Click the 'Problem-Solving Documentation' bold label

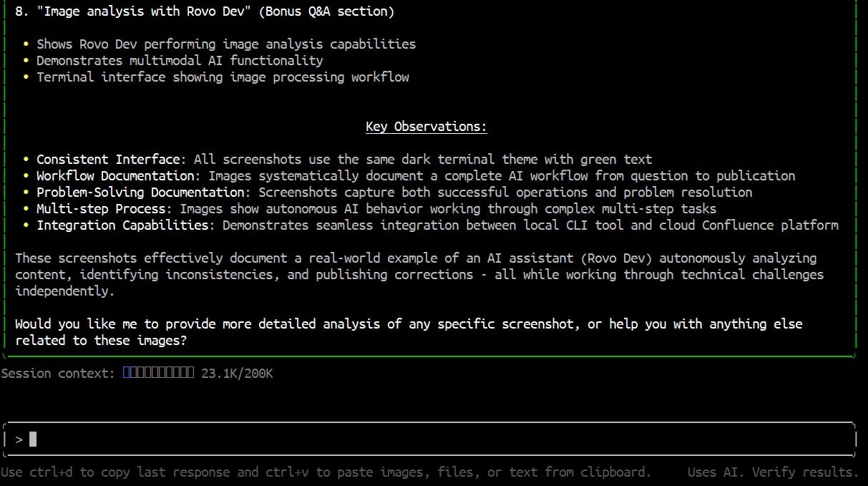140,192
